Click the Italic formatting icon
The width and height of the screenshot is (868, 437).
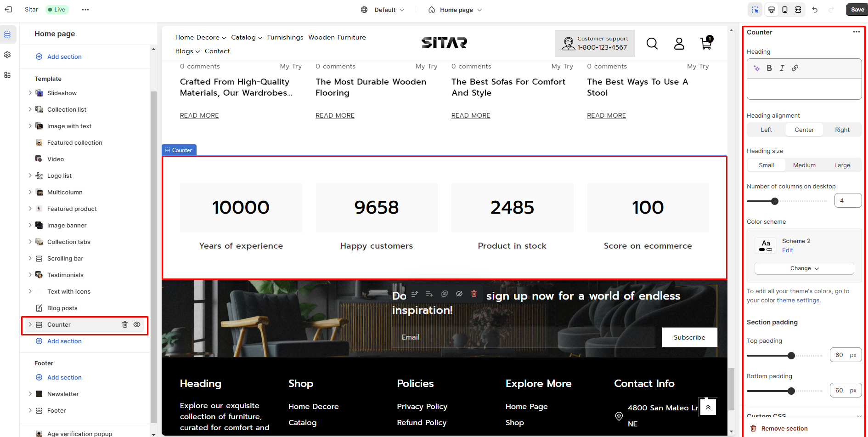point(782,68)
